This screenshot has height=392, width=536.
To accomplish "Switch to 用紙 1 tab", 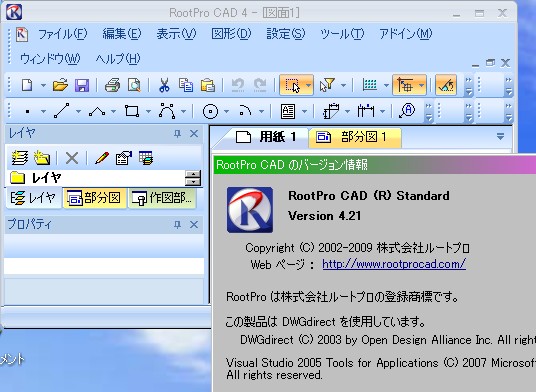I will 266,137.
